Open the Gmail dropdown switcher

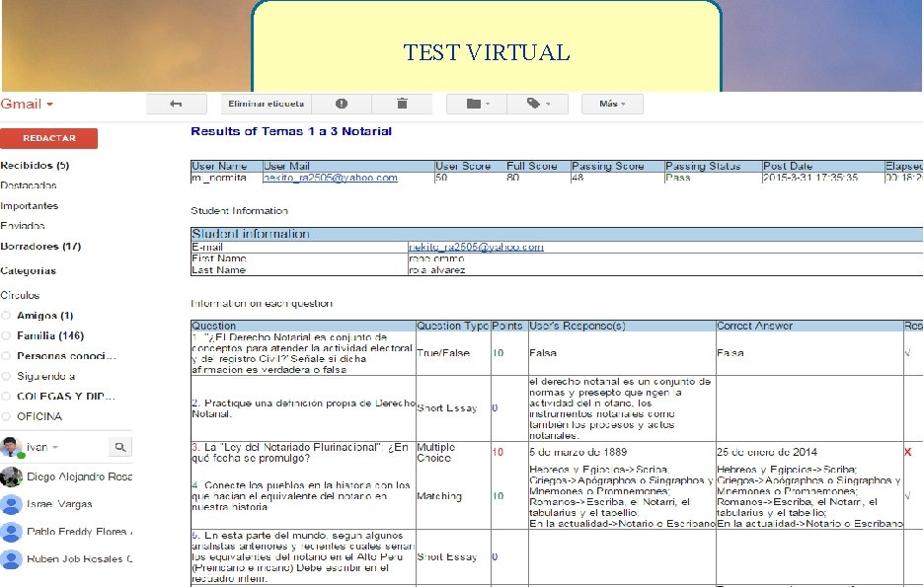(27, 105)
